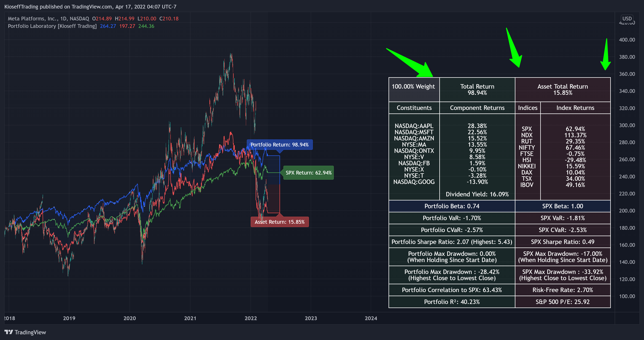The image size is (644, 340).
Task: Click the closing price C210.18 value
Action: (x=169, y=18)
